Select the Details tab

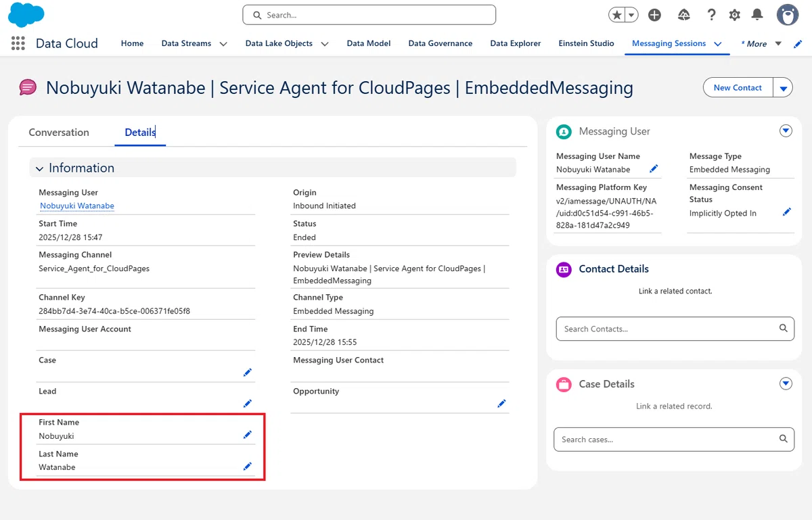(x=140, y=133)
